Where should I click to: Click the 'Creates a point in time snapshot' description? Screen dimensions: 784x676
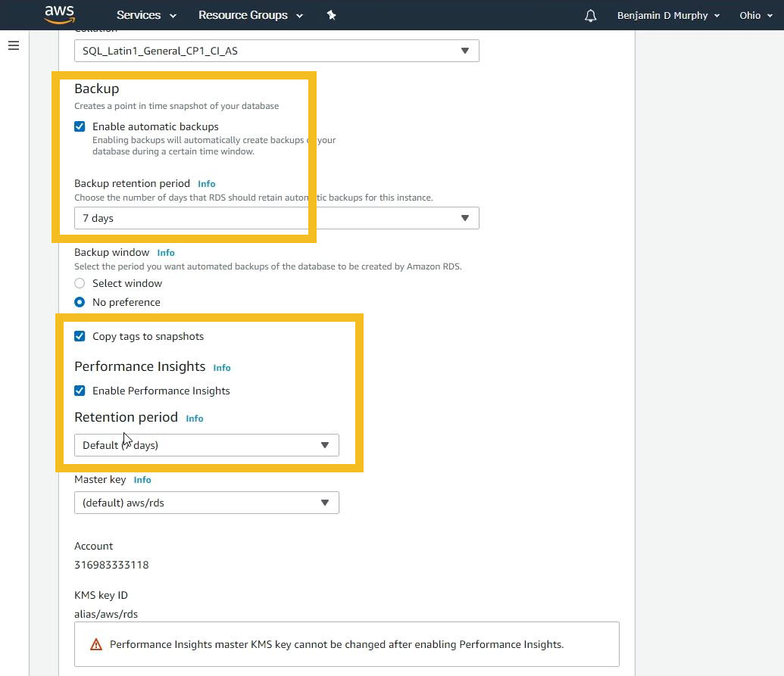click(x=176, y=106)
